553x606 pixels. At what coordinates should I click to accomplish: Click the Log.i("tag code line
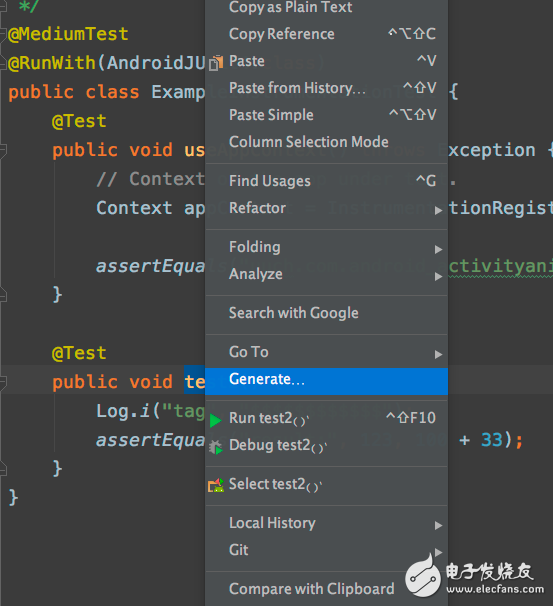150,411
